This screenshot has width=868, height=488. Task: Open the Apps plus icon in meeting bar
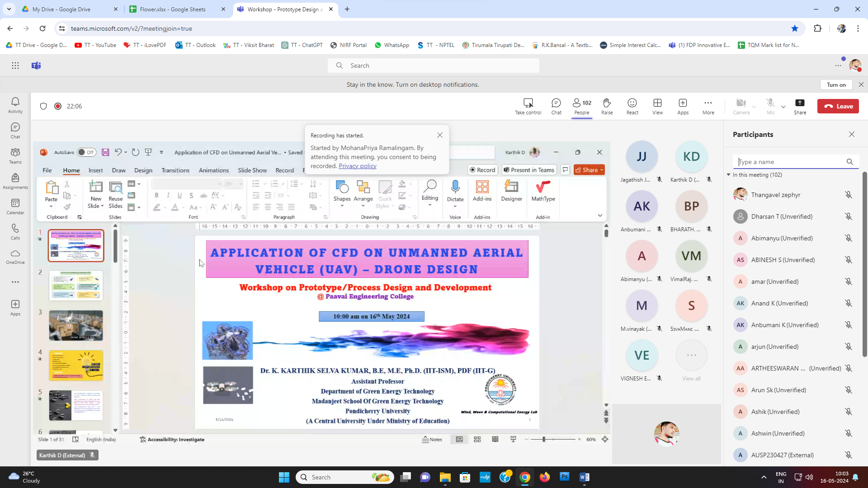tap(683, 106)
